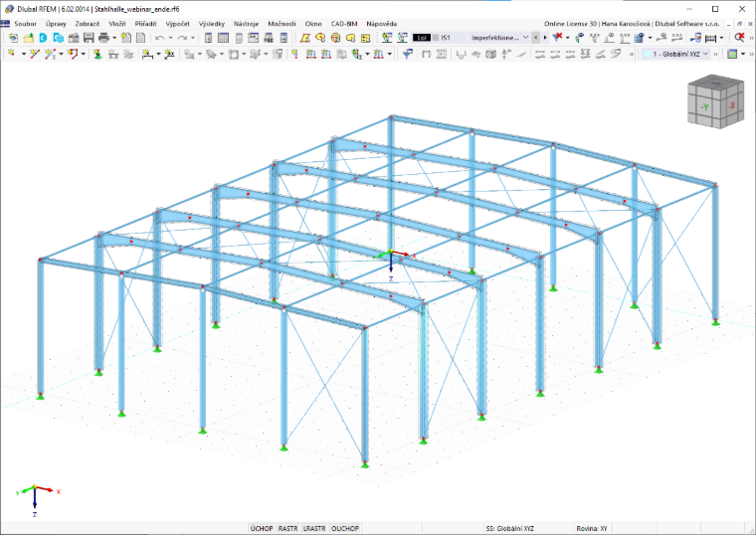The height and width of the screenshot is (535, 756).
Task: Expand the toolbar overflow chevron beside Globální XYZ
Action: click(716, 54)
